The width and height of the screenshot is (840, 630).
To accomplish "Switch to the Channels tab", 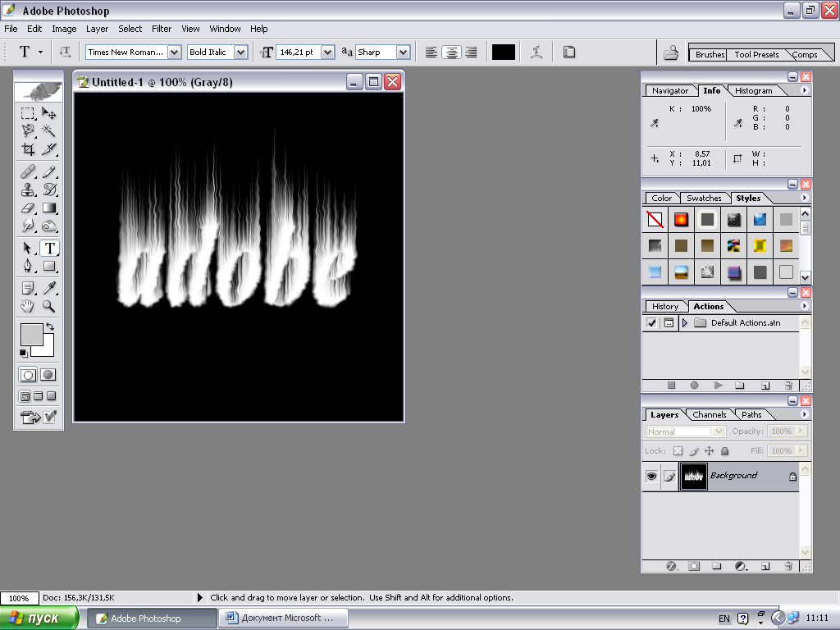I will tap(710, 414).
